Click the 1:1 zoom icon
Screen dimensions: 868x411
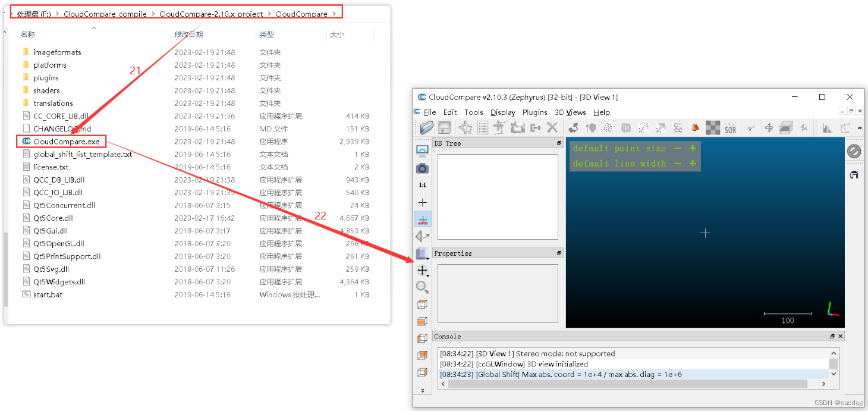pos(422,186)
